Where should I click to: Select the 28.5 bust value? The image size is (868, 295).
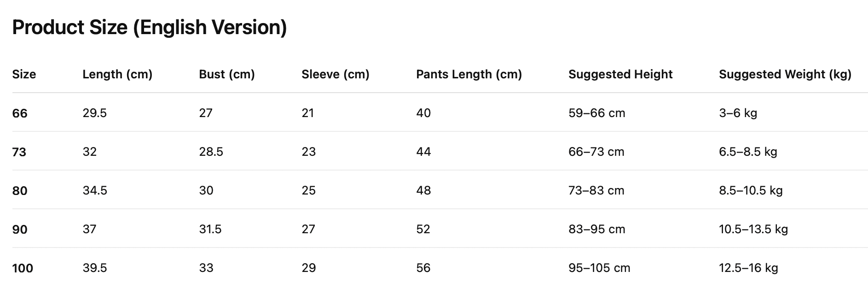(211, 152)
